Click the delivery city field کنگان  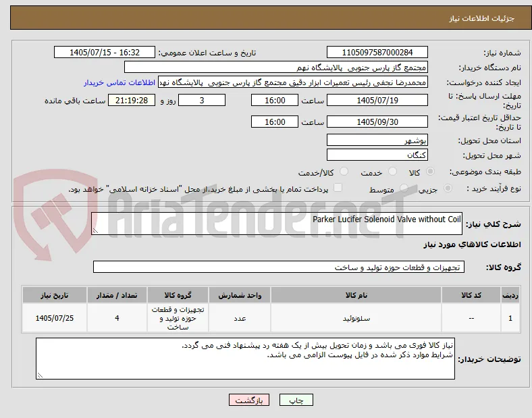(x=377, y=155)
